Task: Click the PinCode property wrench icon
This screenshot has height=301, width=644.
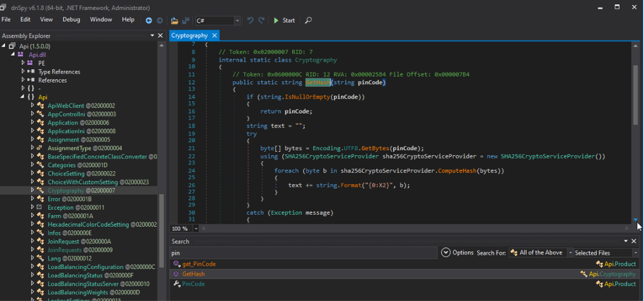Action: click(176, 284)
